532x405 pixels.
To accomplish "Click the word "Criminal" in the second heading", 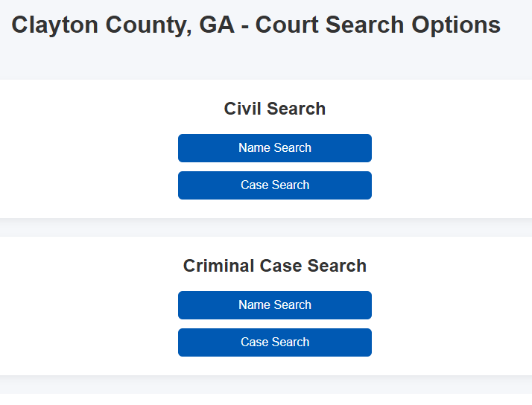I will pos(219,266).
